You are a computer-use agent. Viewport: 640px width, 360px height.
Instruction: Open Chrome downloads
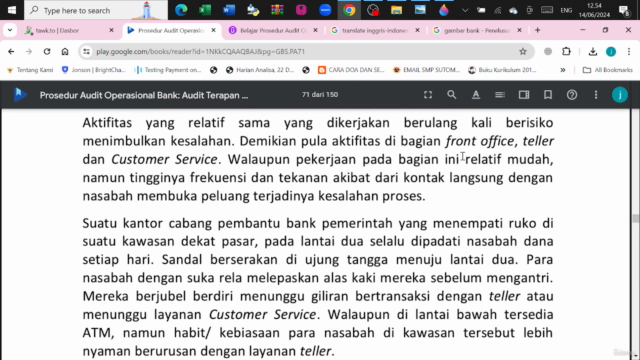click(593, 51)
